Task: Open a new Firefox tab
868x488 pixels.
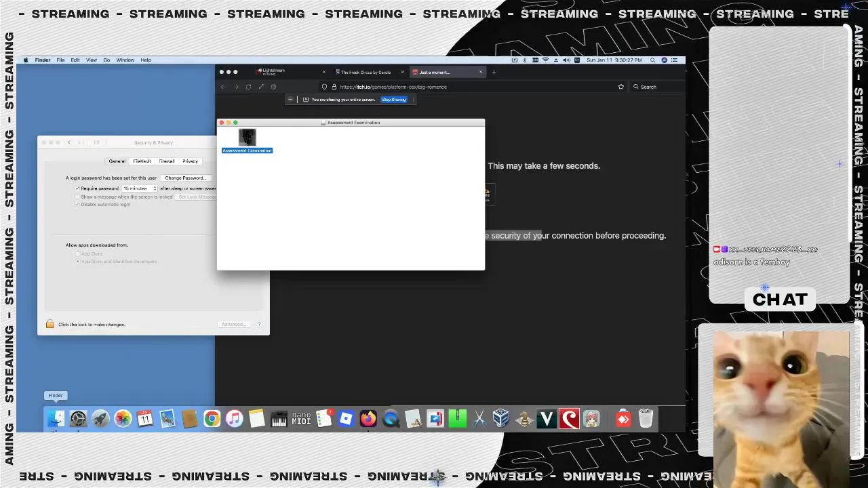Action: point(494,72)
